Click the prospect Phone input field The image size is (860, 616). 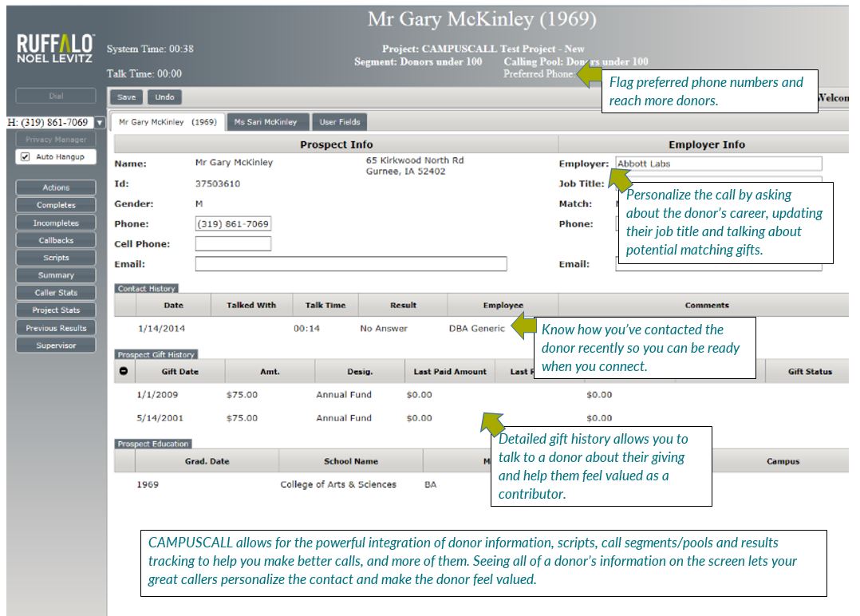click(233, 223)
